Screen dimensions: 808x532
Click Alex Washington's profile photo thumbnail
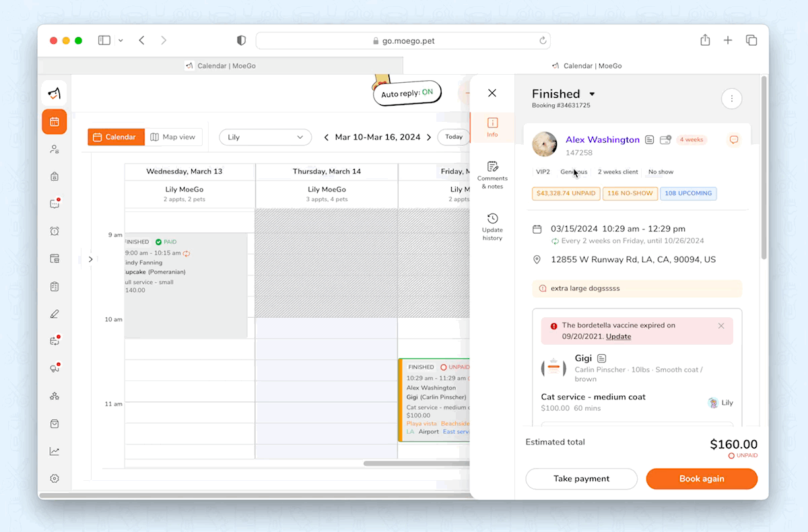pos(545,144)
